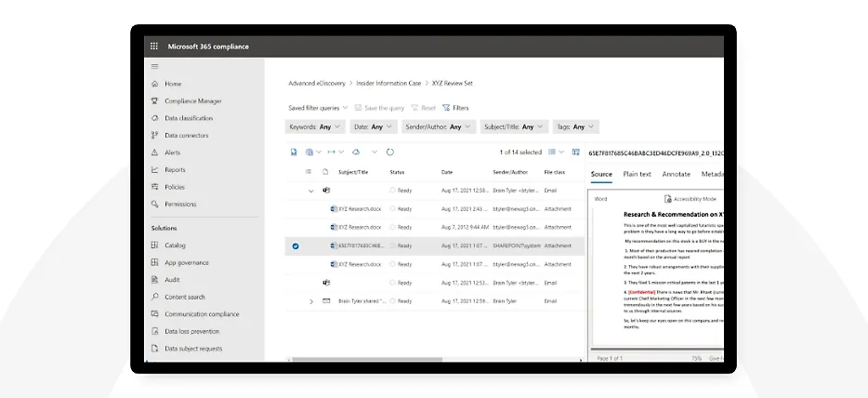Sort by the Subject/Title column header
This screenshot has height=398, width=868.
(x=353, y=172)
